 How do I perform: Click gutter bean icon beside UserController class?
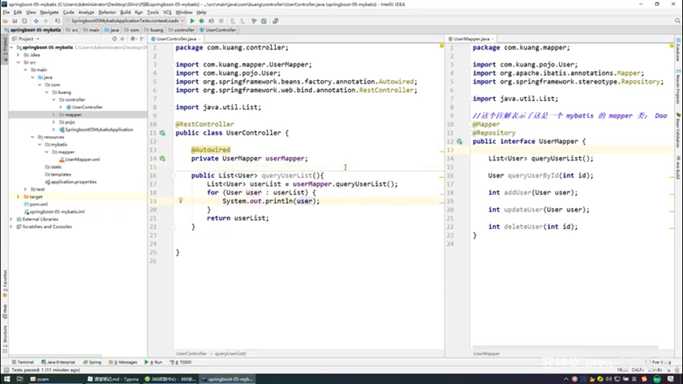point(162,133)
